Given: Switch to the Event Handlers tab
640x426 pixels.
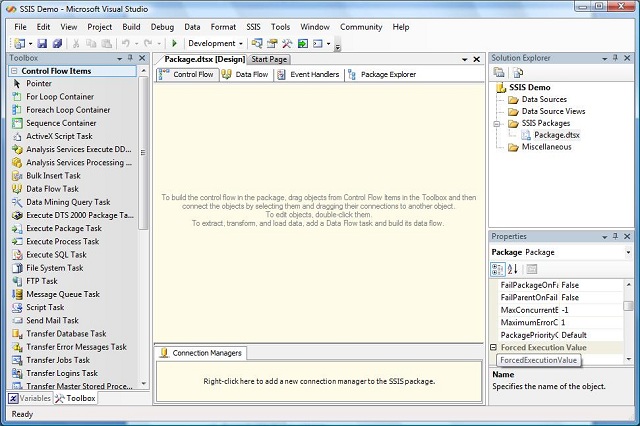Looking at the screenshot, I should pyautogui.click(x=311, y=74).
